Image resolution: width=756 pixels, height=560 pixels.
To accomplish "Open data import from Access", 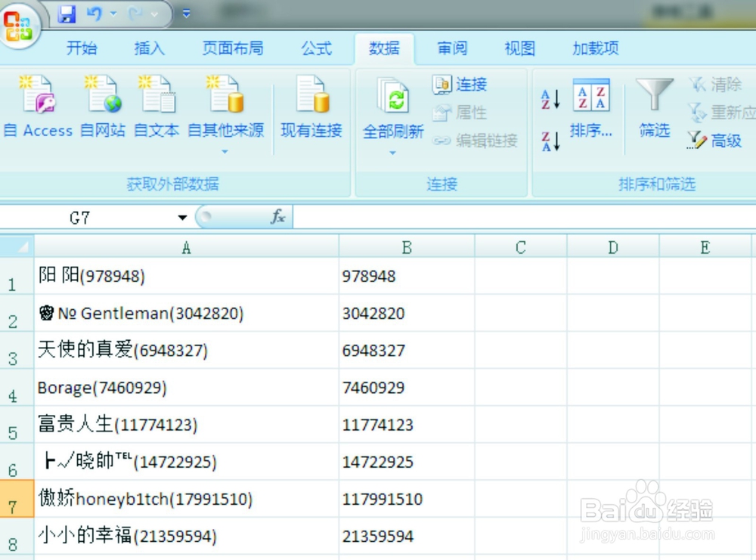I will (38, 106).
